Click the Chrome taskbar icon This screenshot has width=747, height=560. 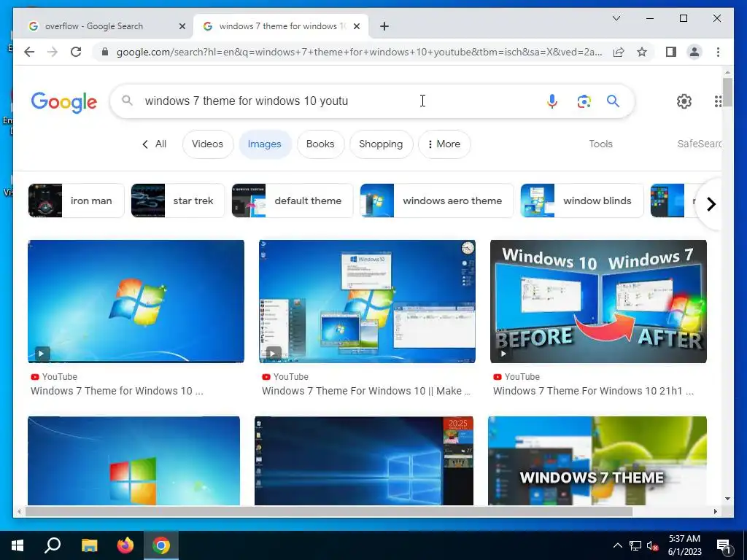pyautogui.click(x=161, y=545)
